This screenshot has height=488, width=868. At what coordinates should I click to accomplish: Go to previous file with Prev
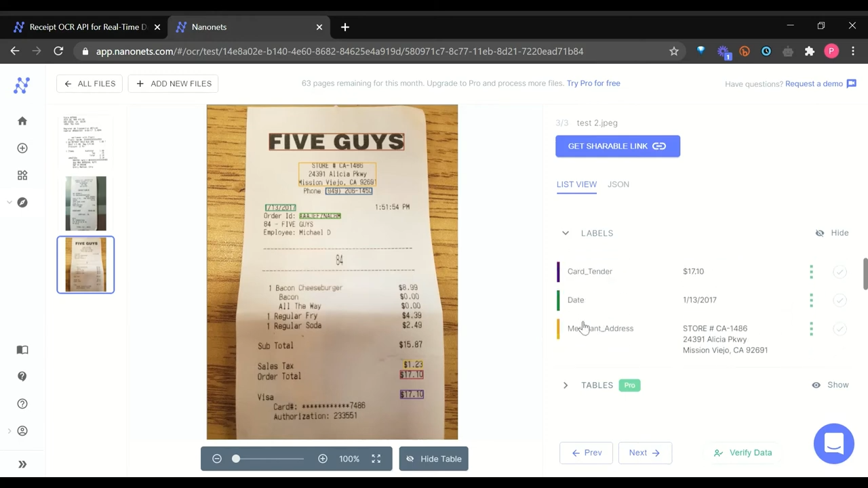(587, 453)
